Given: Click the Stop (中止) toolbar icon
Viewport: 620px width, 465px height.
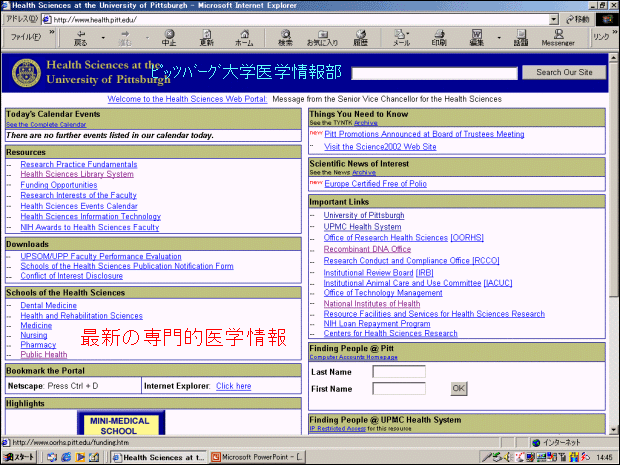Looking at the screenshot, I should tap(169, 37).
